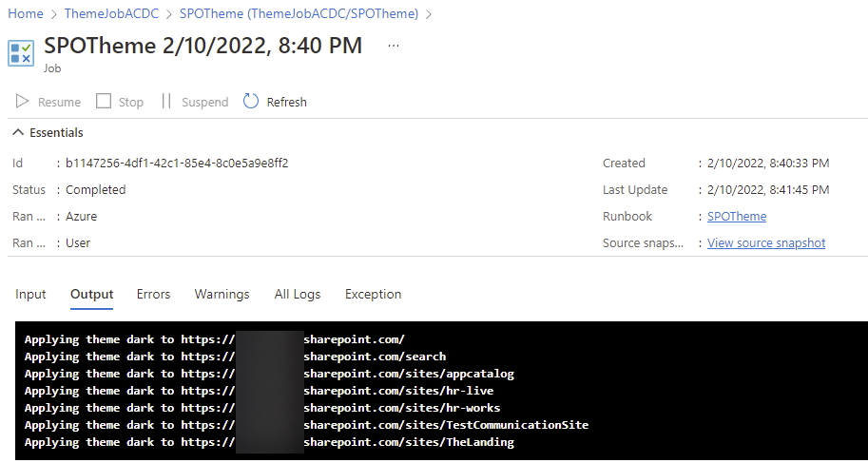Show the All Logs tab
868x463 pixels.
pyautogui.click(x=298, y=294)
